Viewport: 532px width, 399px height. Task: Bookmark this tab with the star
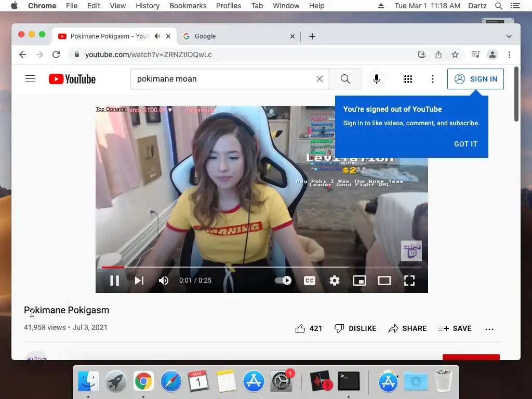(455, 55)
